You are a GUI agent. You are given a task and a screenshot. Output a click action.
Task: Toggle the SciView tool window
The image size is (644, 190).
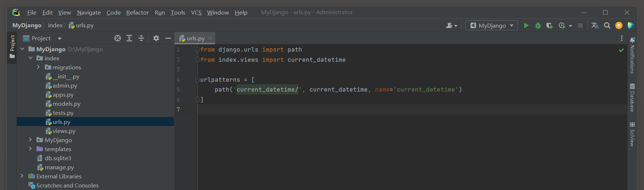(x=632, y=134)
